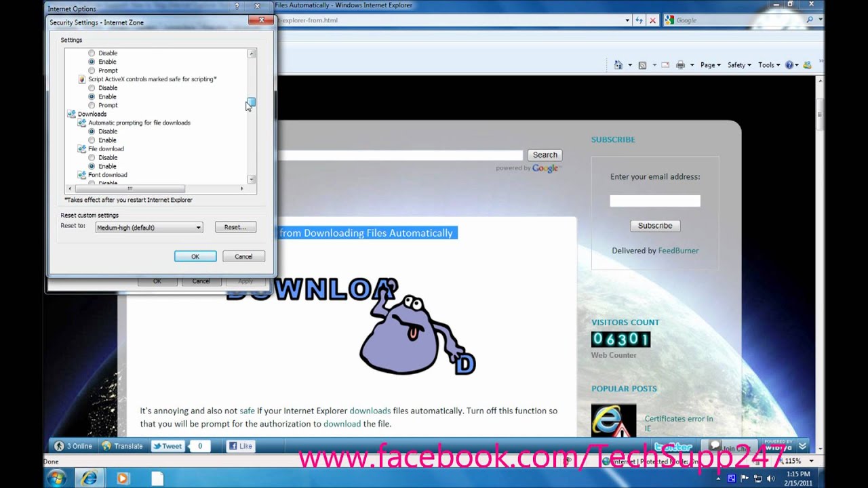Select Disable under File download
This screenshot has height=488, width=868.
[92, 158]
